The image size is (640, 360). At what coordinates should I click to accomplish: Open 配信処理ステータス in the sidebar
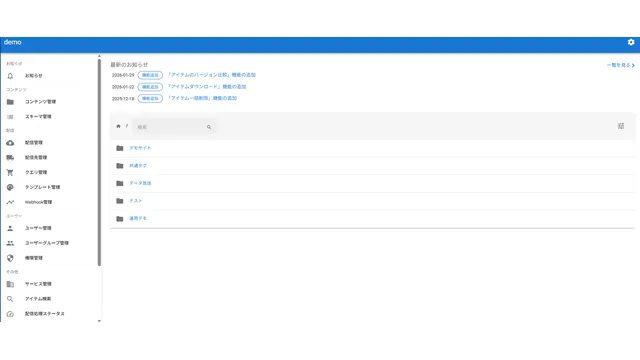(x=44, y=314)
